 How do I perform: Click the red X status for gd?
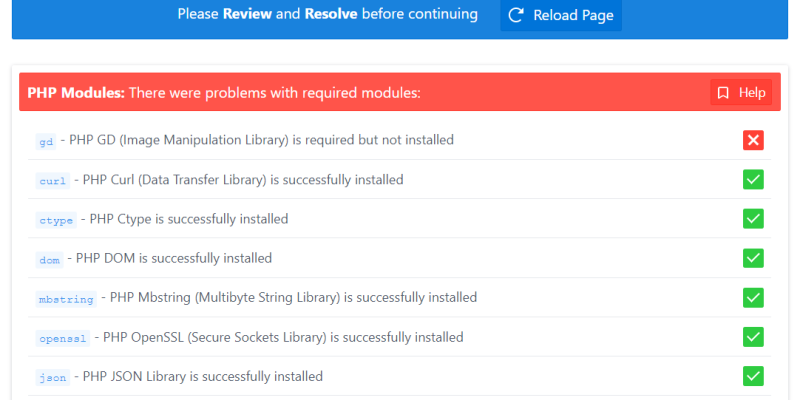click(753, 140)
